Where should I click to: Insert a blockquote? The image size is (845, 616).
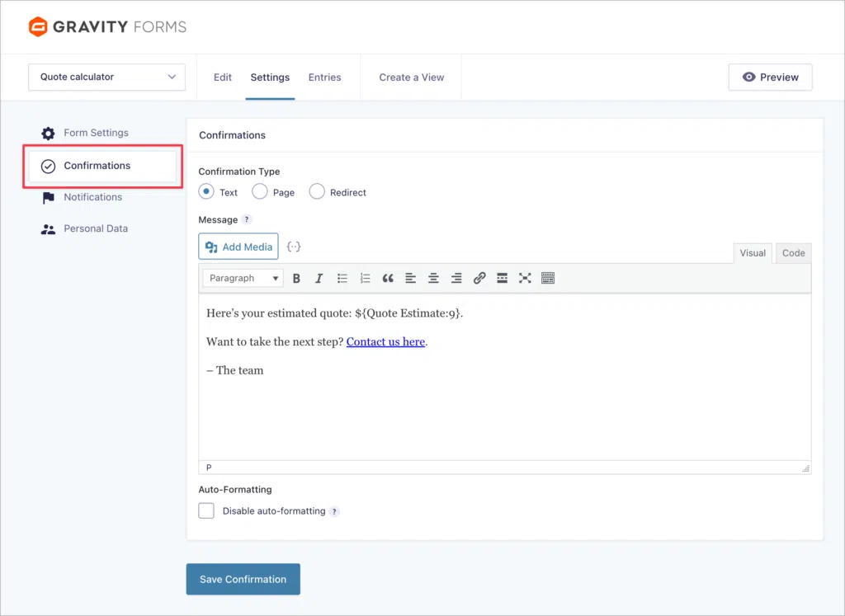(x=388, y=278)
